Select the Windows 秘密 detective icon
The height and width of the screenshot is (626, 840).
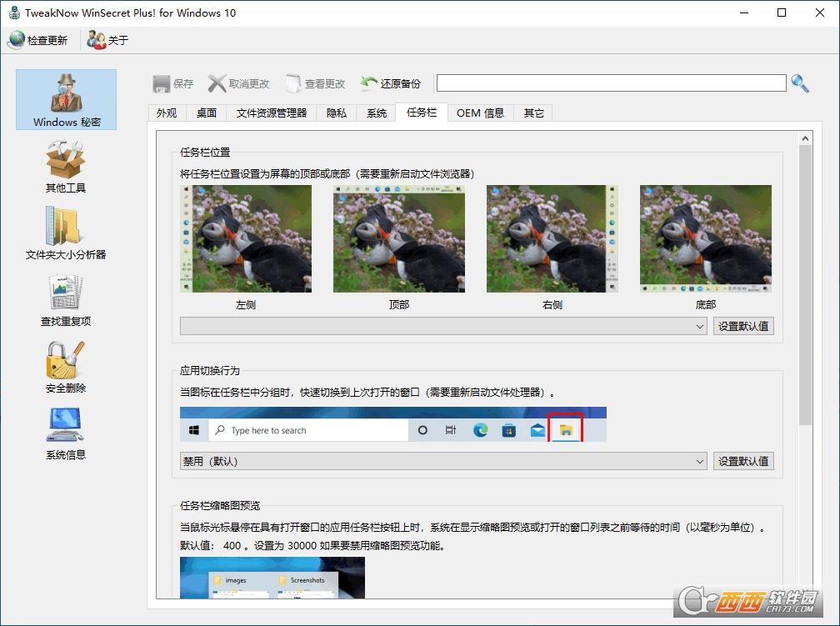tap(66, 93)
